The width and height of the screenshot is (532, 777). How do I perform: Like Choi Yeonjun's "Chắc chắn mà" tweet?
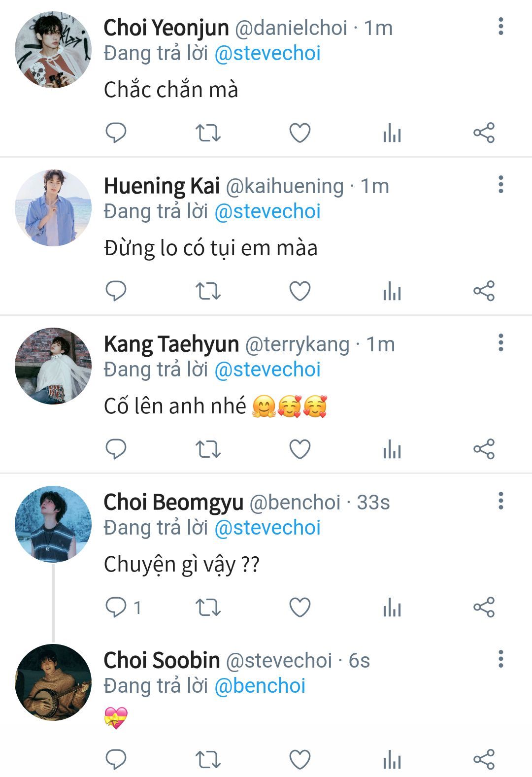299,133
